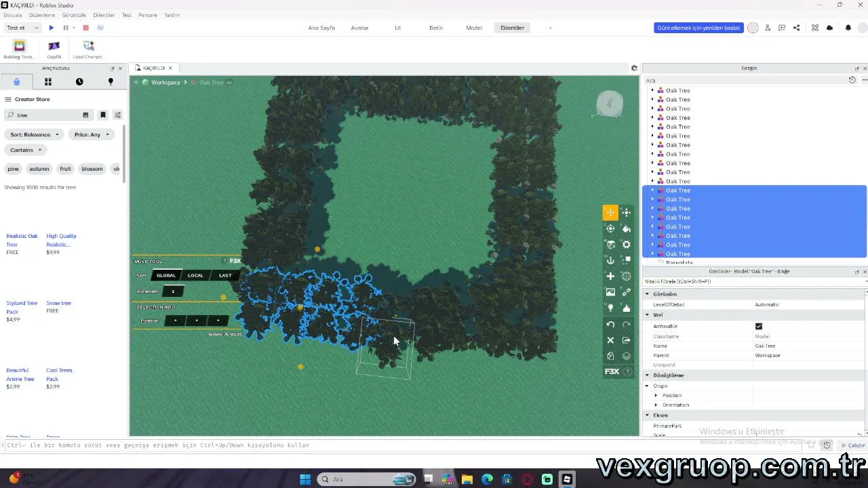Collapse the Görünüm properties section
868x488 pixels.
coord(647,294)
